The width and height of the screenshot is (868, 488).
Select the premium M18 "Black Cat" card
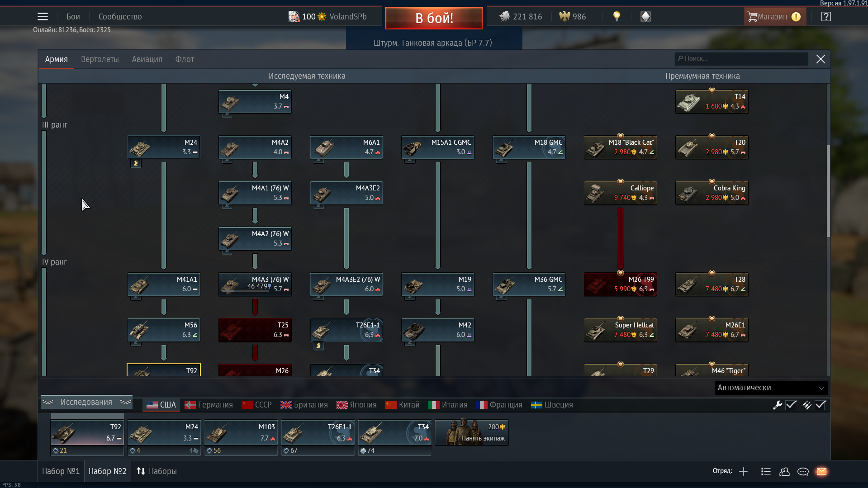(621, 147)
